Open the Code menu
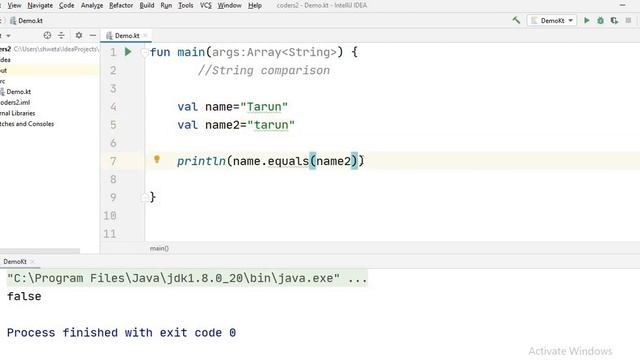Image resolution: width=640 pixels, height=360 pixels. [67, 5]
